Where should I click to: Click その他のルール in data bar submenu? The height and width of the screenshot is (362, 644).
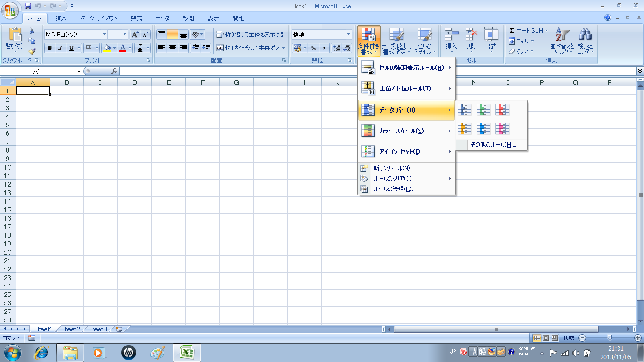[x=493, y=145]
